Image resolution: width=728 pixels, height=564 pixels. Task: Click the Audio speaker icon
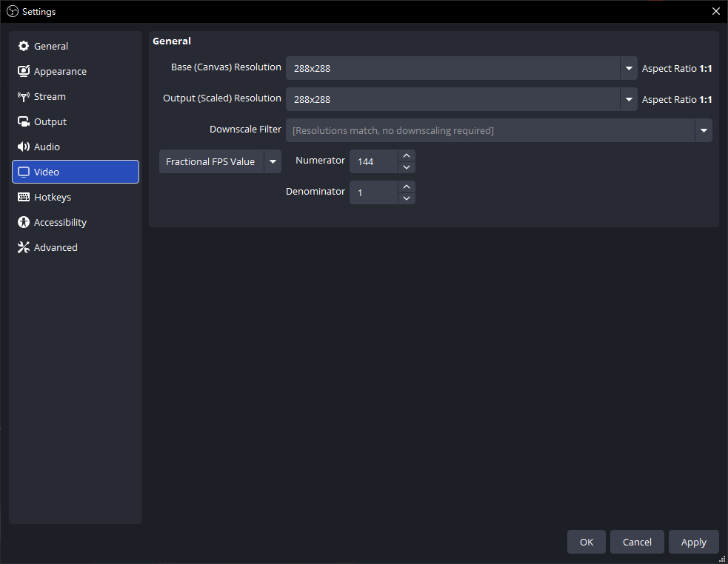click(23, 147)
